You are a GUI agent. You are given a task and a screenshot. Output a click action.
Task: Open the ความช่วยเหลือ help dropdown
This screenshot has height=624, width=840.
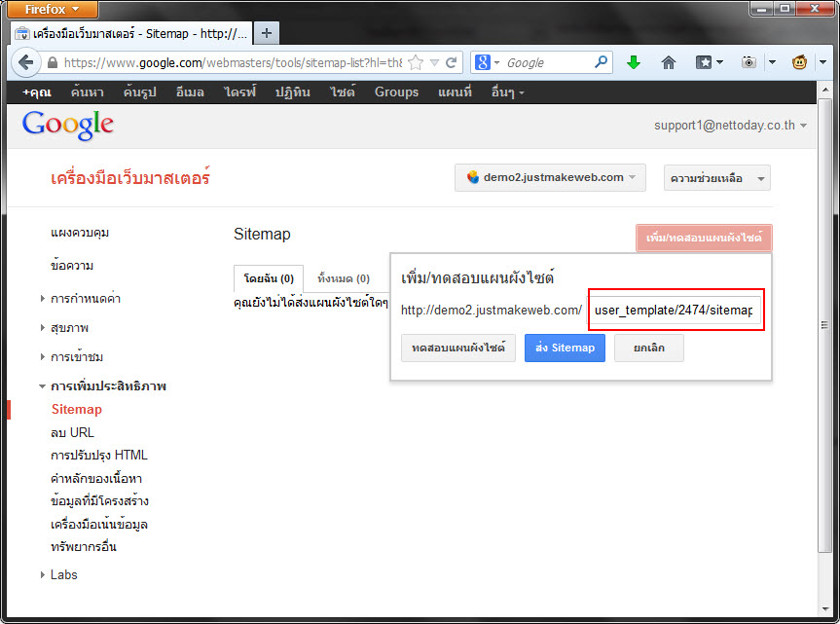716,178
